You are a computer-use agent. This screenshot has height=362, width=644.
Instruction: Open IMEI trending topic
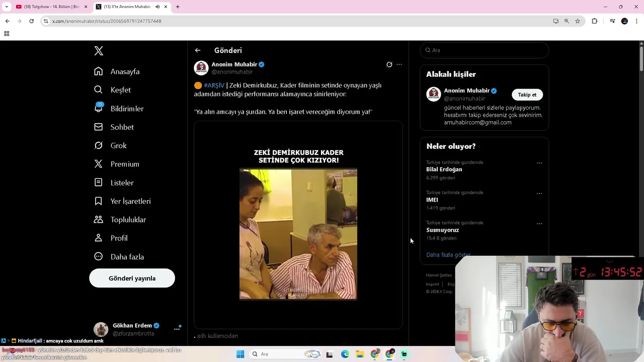(432, 200)
